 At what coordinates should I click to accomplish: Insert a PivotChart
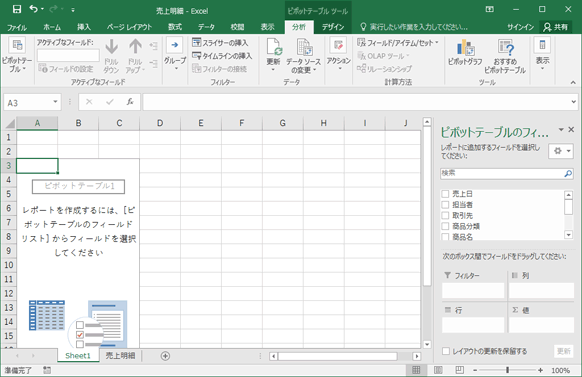[x=465, y=53]
